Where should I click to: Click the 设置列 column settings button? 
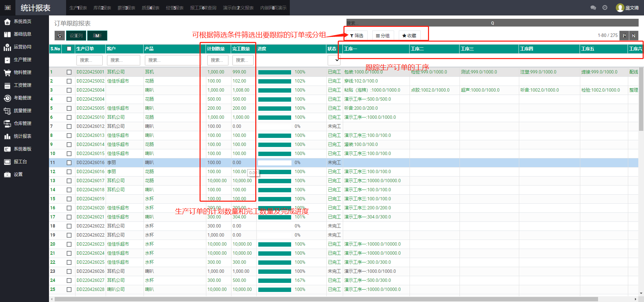pyautogui.click(x=76, y=36)
